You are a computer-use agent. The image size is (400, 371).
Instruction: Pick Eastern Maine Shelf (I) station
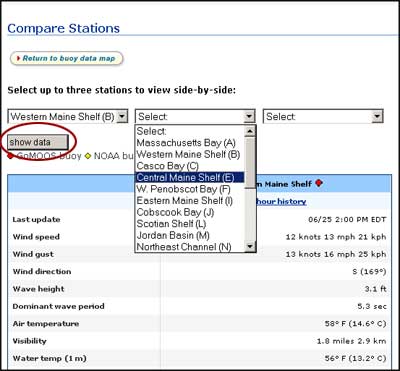point(185,200)
